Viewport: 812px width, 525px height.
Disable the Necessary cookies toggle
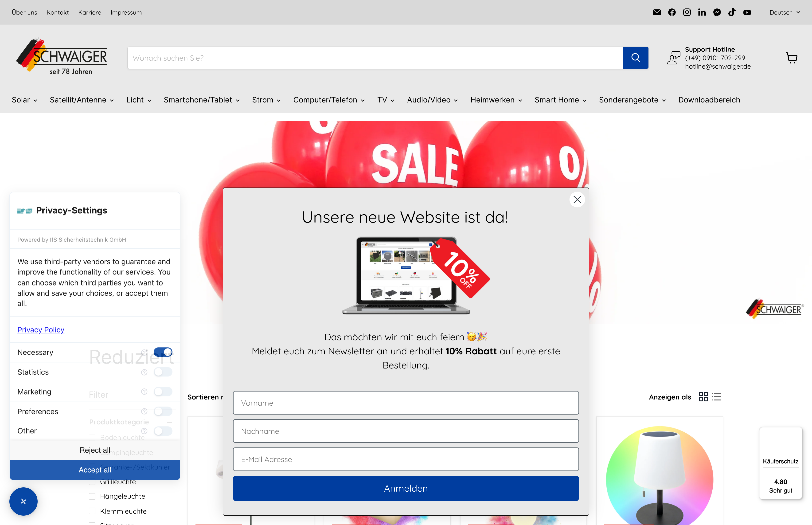(163, 352)
